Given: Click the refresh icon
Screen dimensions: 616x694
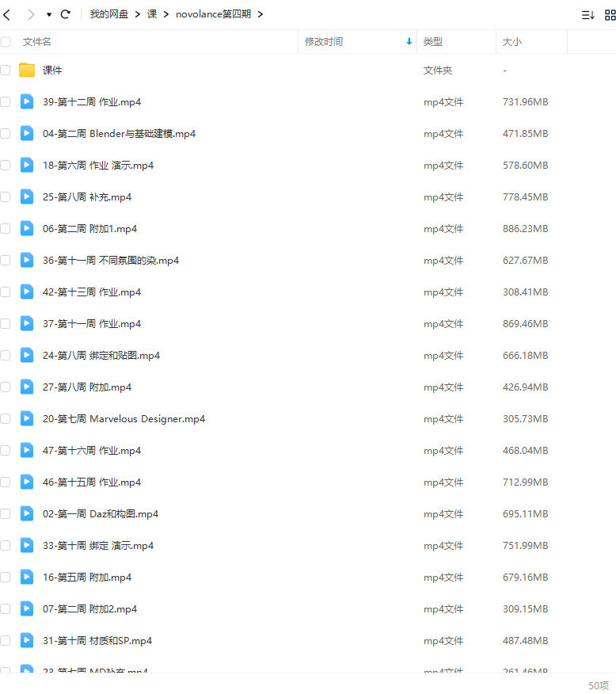Looking at the screenshot, I should 66,14.
